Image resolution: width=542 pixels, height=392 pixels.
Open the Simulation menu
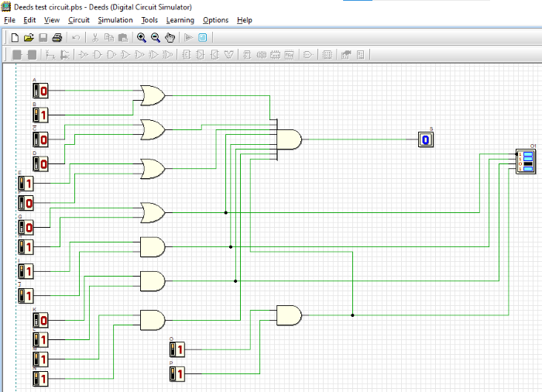coord(115,20)
